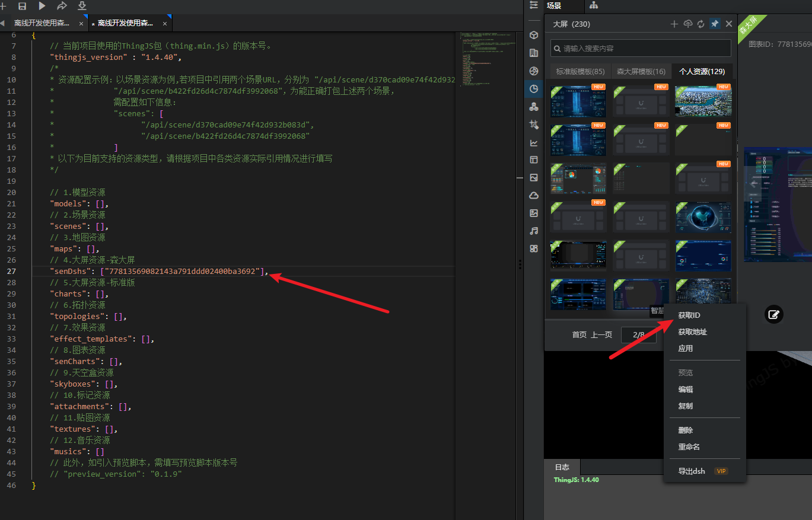Click the cloud upload icon in 大屏 header
Image resolution: width=812 pixels, height=520 pixels.
click(688, 24)
